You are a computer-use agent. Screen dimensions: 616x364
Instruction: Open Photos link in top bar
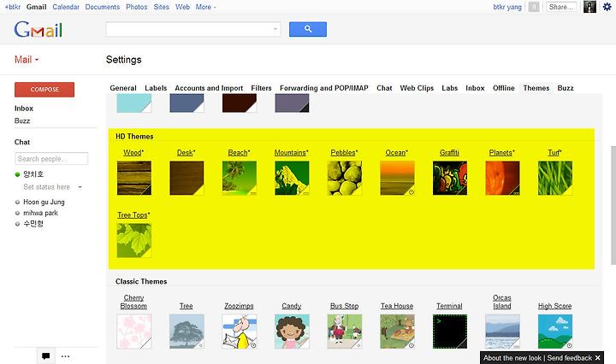[x=136, y=7]
